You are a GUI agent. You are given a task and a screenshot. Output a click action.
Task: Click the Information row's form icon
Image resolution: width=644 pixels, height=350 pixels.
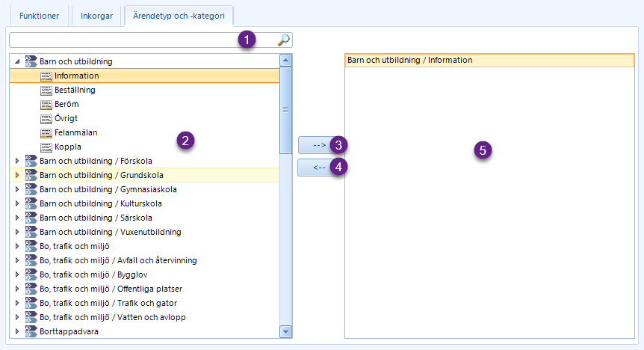[x=46, y=76]
